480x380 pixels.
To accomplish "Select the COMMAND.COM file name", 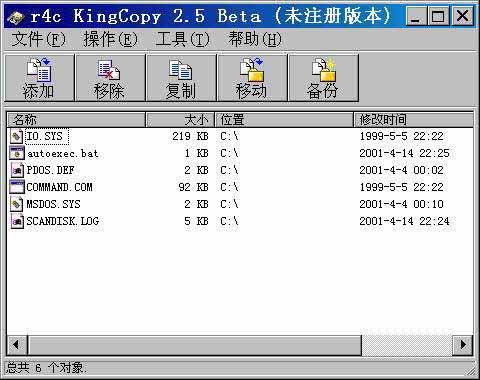I will click(59, 187).
